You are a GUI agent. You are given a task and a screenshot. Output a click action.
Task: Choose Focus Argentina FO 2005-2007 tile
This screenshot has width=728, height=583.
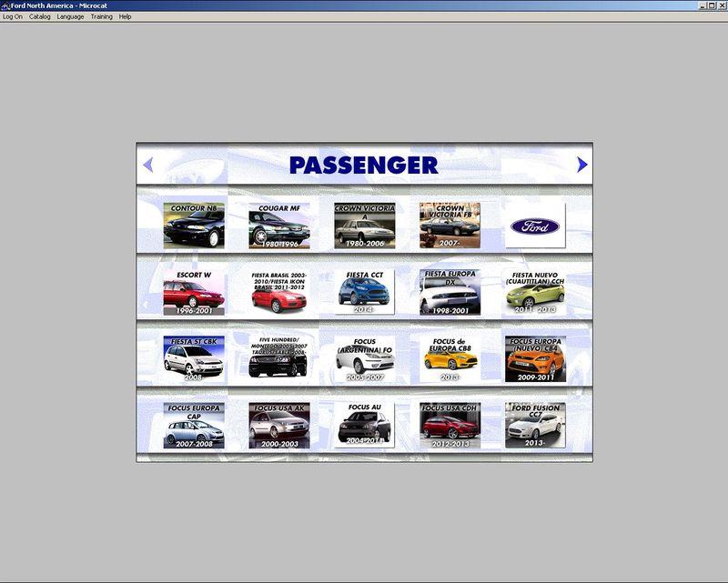click(x=365, y=359)
